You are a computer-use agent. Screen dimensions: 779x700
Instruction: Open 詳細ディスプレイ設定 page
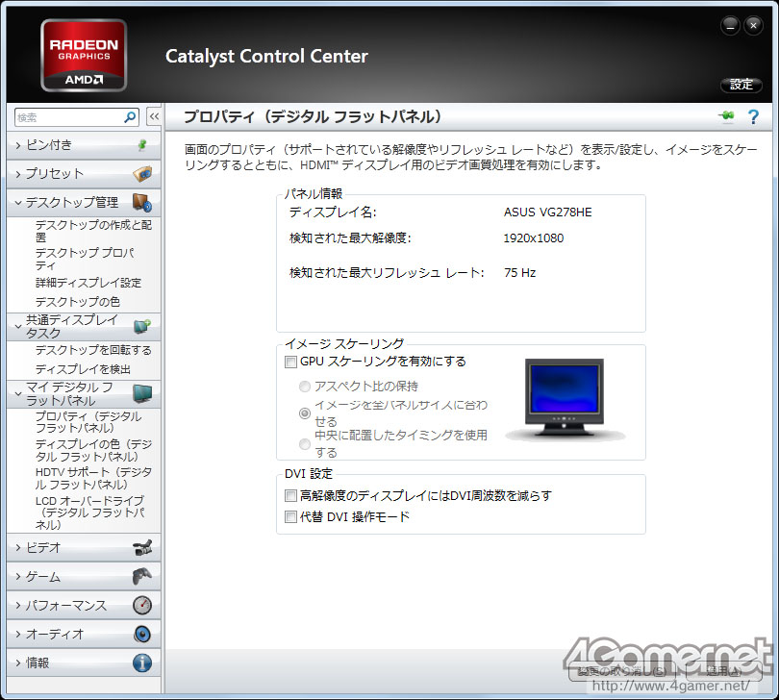click(88, 283)
